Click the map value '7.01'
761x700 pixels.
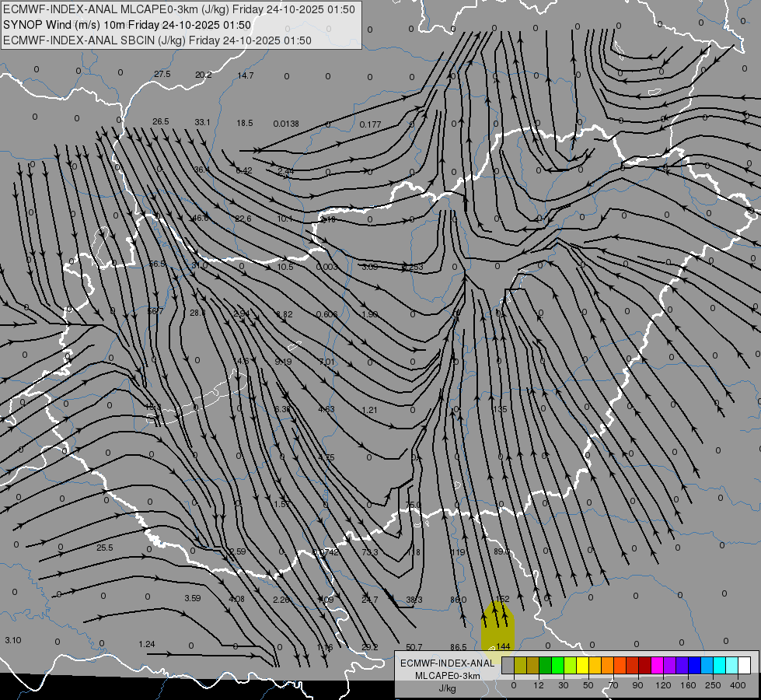326,362
